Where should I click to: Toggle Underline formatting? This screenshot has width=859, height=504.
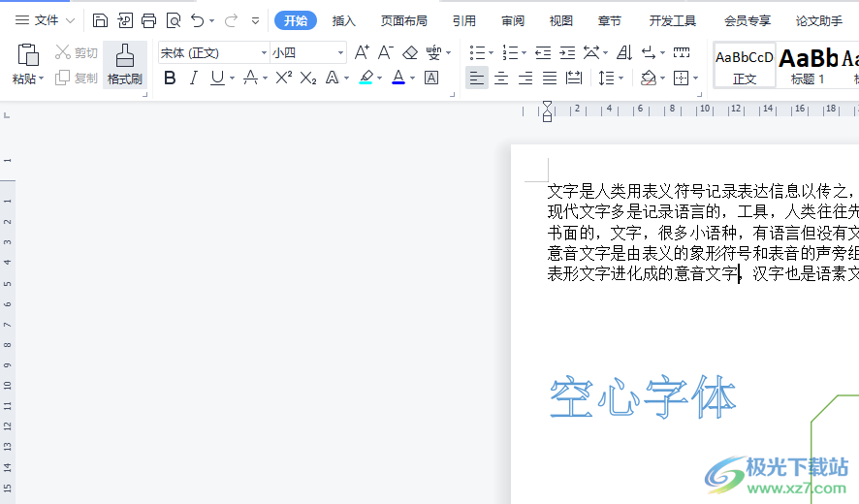[217, 78]
